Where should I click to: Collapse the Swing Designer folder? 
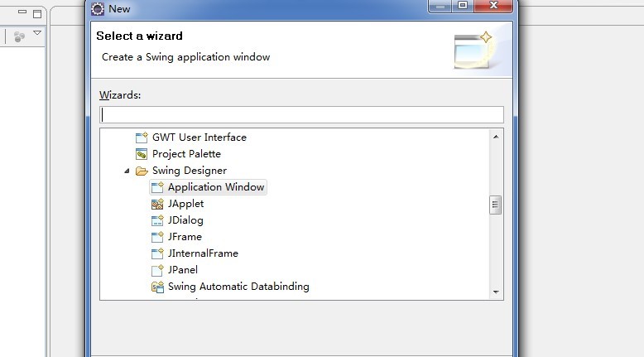(x=127, y=171)
